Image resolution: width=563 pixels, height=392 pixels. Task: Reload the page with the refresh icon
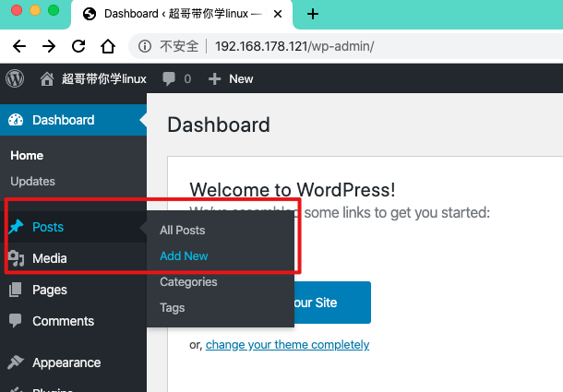pyautogui.click(x=78, y=46)
